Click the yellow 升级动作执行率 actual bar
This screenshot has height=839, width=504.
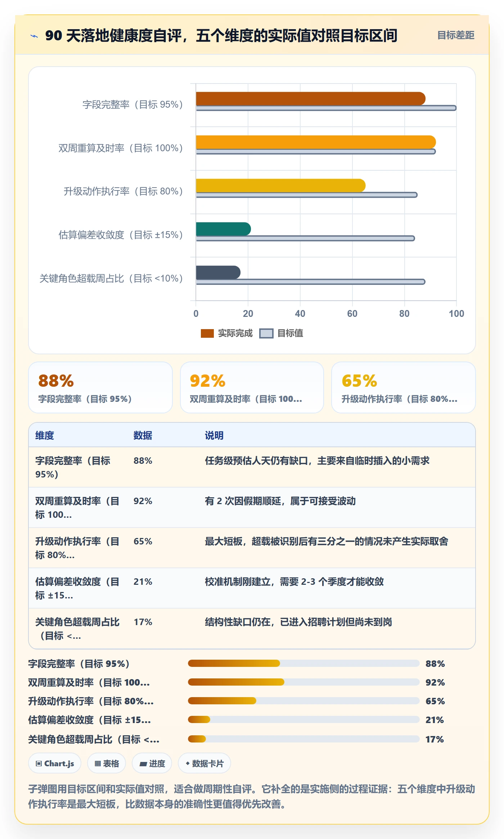(281, 185)
